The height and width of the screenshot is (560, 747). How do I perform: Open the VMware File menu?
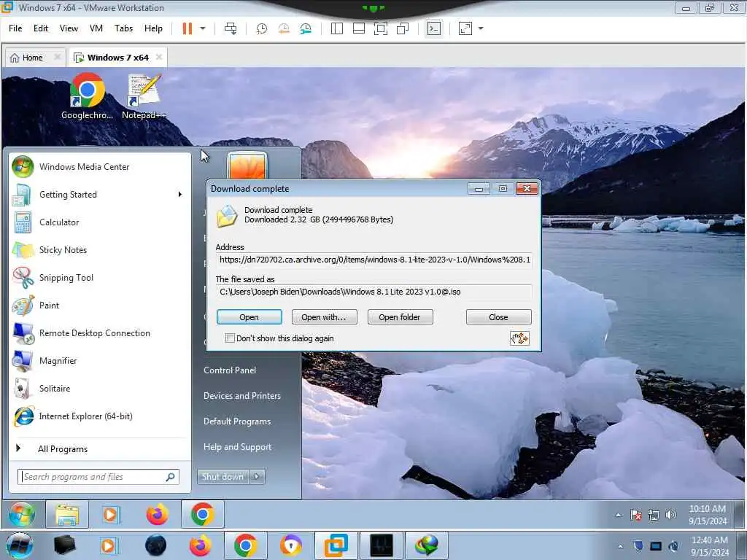click(x=15, y=28)
